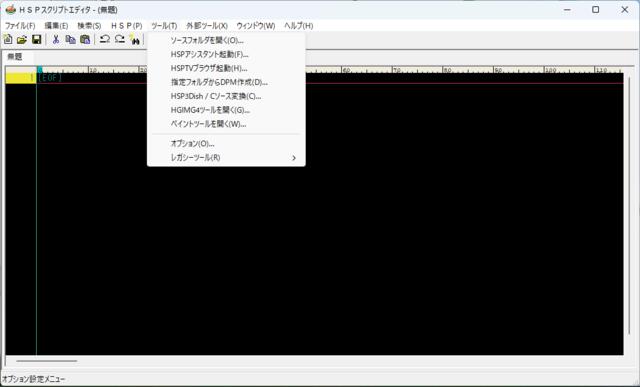Click the New file toolbar icon
The image size is (640, 387).
(8, 39)
